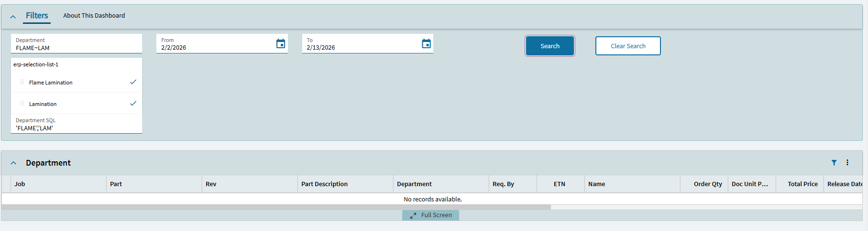Image resolution: width=868 pixels, height=231 pixels.
Task: Open the About This Dashboard tab
Action: click(94, 16)
